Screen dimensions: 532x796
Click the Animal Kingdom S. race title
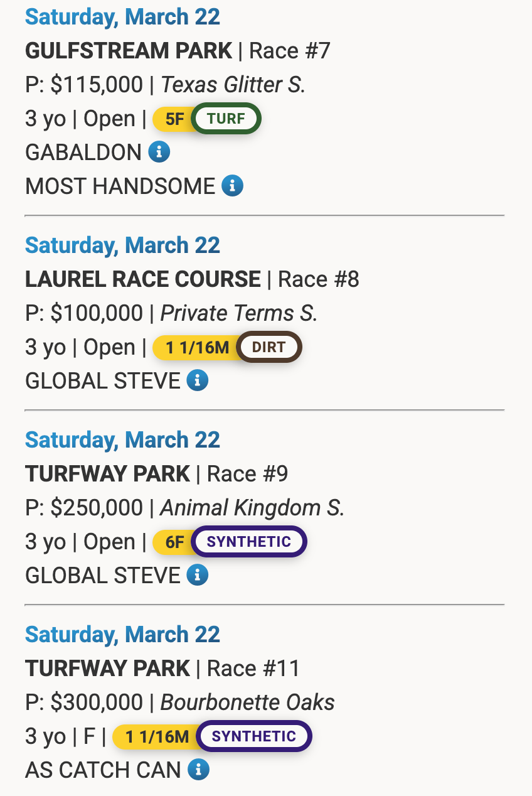252,508
